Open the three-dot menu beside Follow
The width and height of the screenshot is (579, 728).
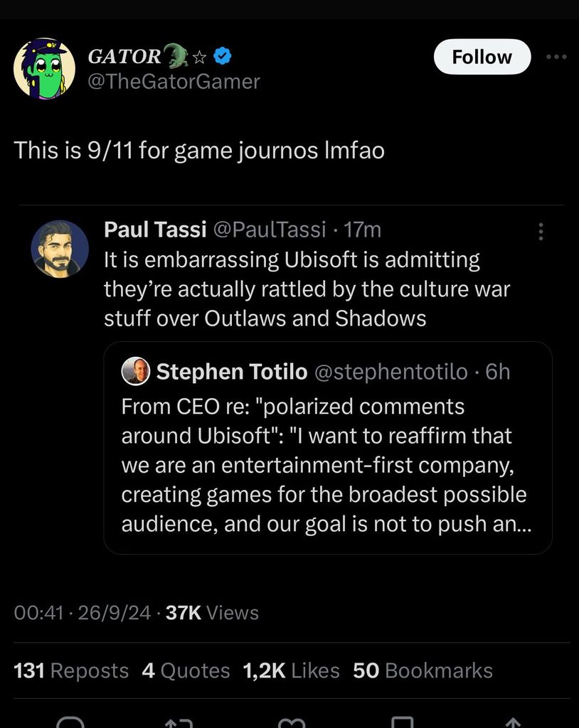556,58
